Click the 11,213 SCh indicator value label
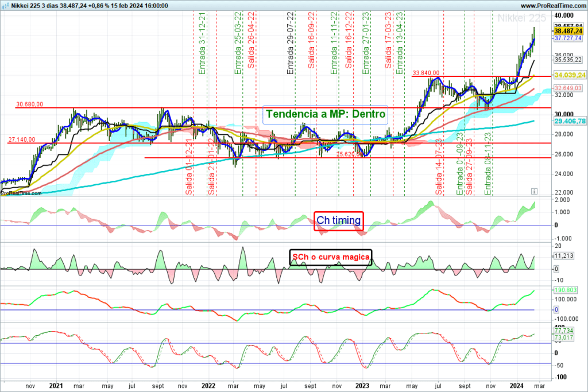Image resolution: width=588 pixels, height=392 pixels. 564,255
